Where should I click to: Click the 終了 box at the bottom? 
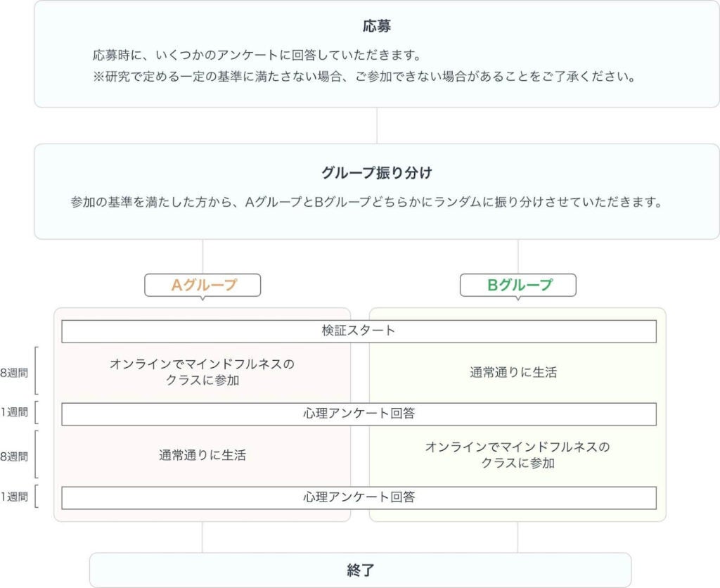(360, 570)
